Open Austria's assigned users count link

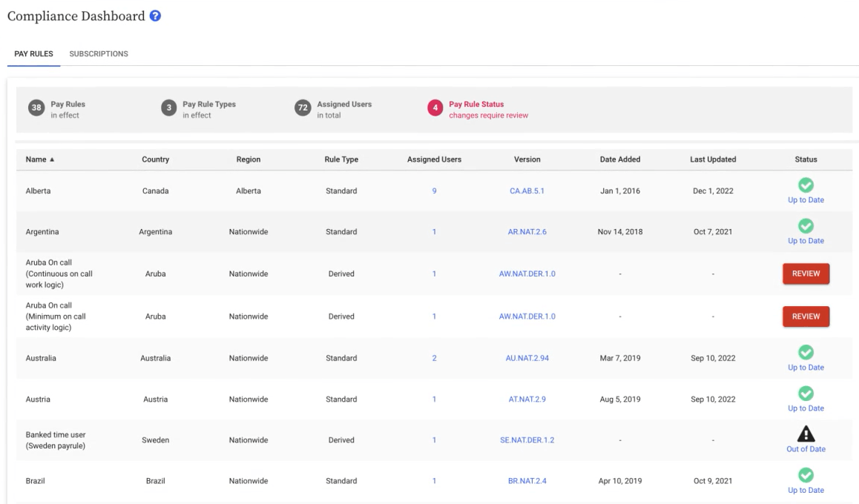tap(435, 399)
